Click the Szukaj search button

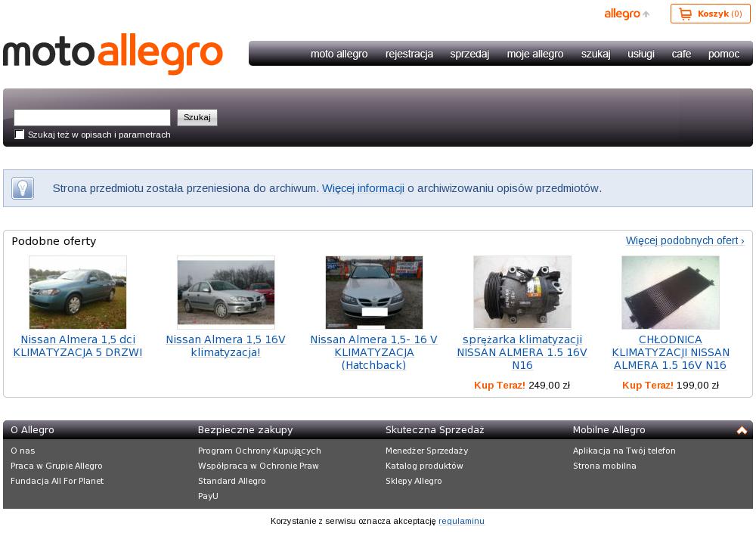197,118
